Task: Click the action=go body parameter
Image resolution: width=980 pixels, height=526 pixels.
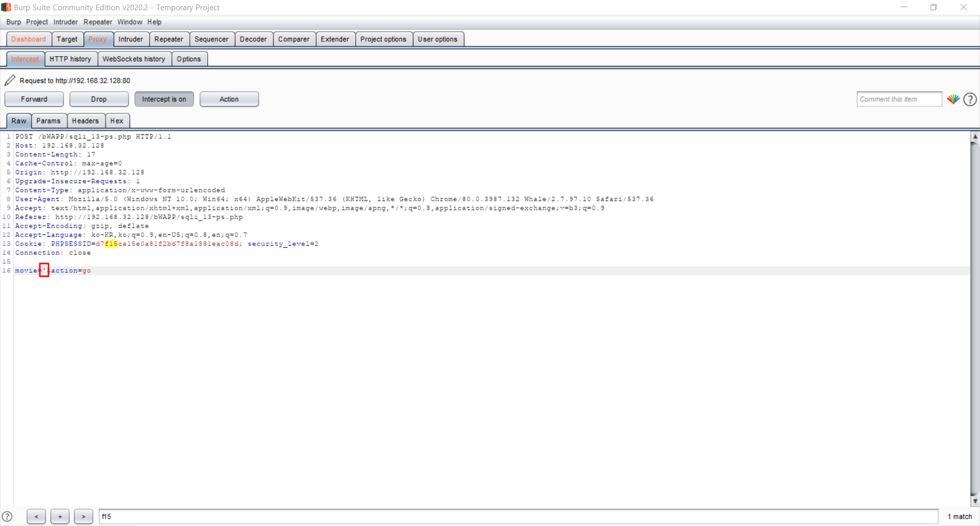Action: pyautogui.click(x=71, y=271)
